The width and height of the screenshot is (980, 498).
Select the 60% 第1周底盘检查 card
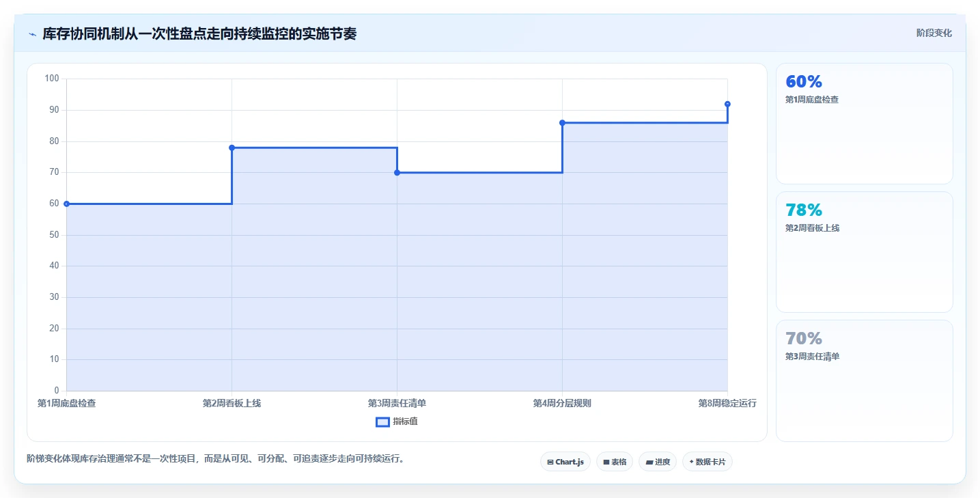click(864, 124)
